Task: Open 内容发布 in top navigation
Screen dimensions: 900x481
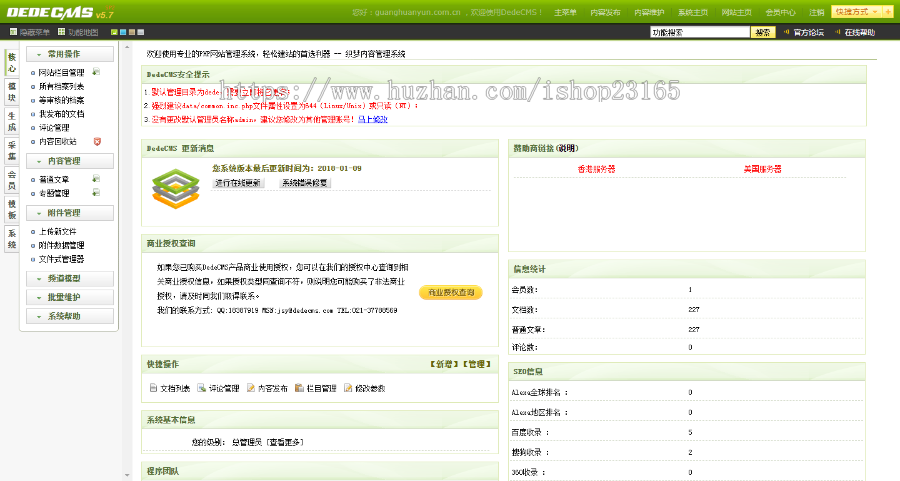Action: 606,13
